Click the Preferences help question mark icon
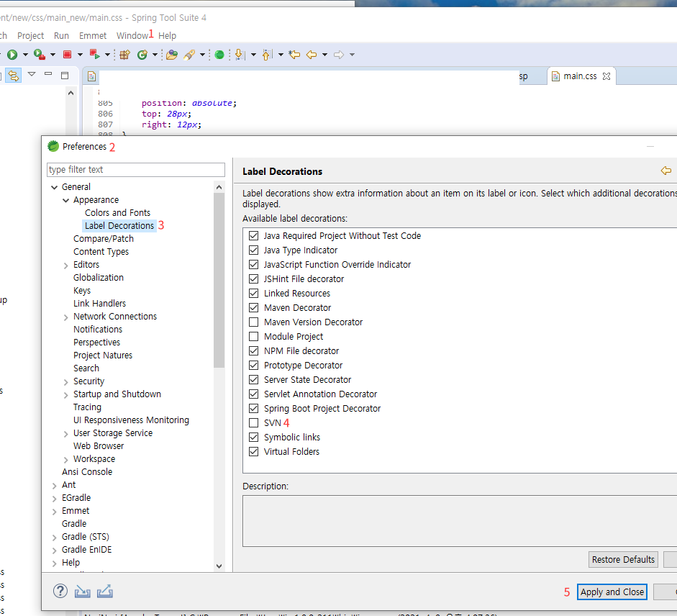This screenshot has width=677, height=616. (60, 591)
